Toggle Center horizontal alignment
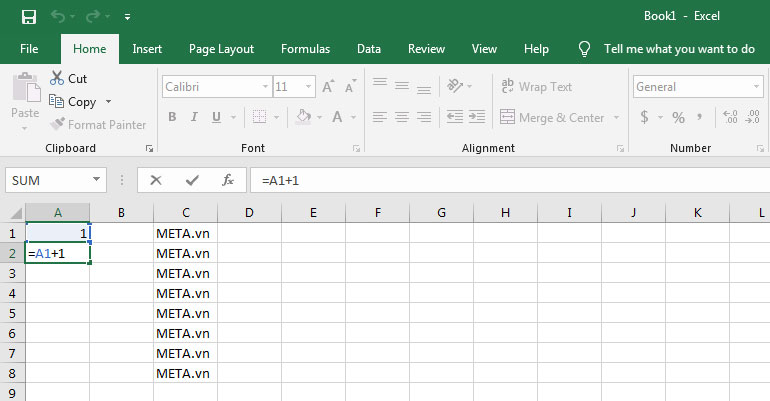The width and height of the screenshot is (770, 401). 402,117
